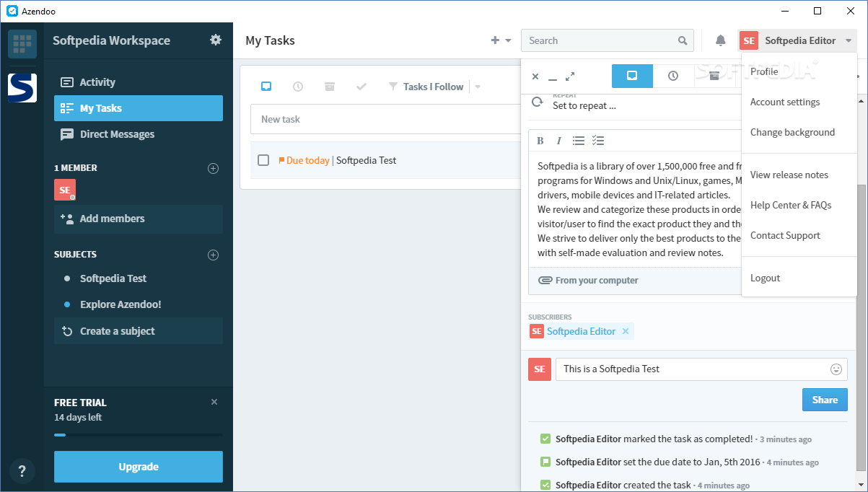Show inbox tasks filter icon in task list
The width and height of the screenshot is (868, 492).
click(x=266, y=87)
